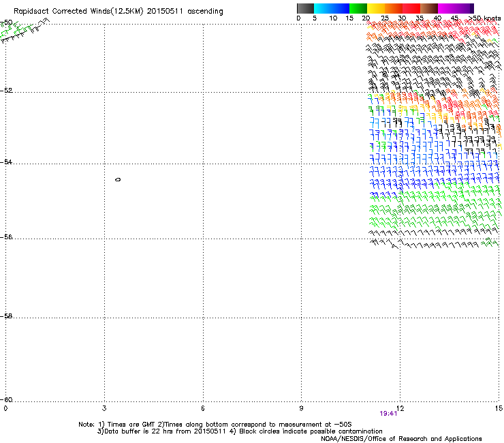Click the date '20150511 ascending' in title

185,12
